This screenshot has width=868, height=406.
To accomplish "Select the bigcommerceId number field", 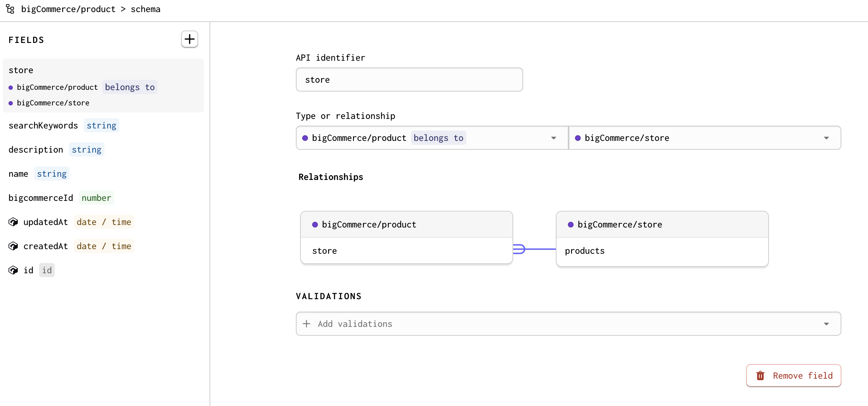I will coord(103,198).
